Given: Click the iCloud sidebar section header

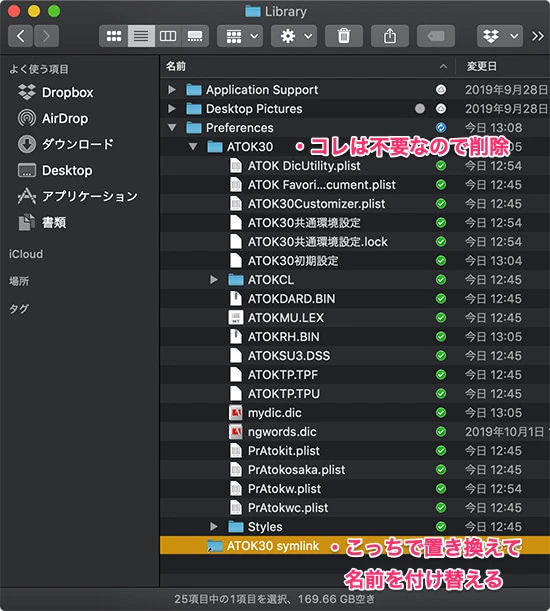Looking at the screenshot, I should [x=26, y=254].
